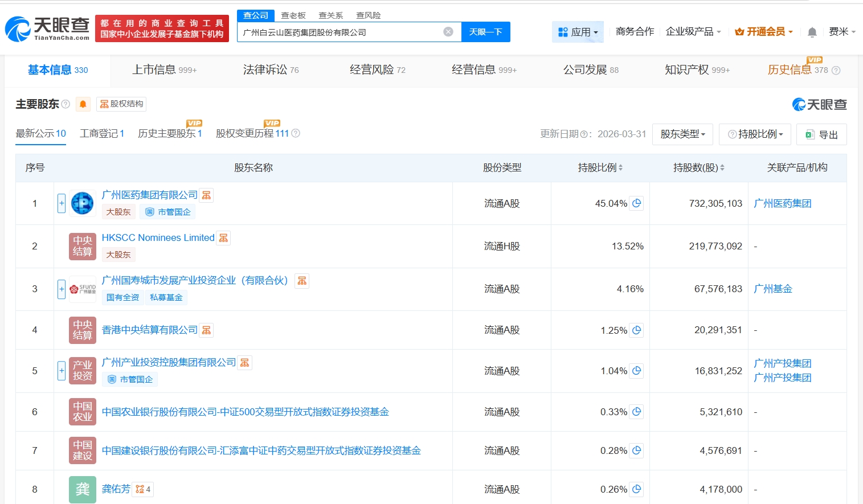Switch to 法律诉讼 tab

point(271,69)
